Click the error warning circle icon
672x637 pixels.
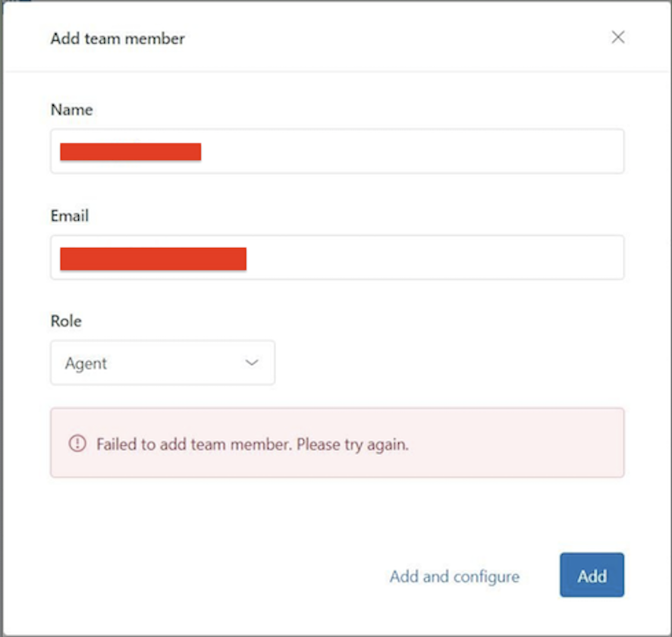(77, 444)
